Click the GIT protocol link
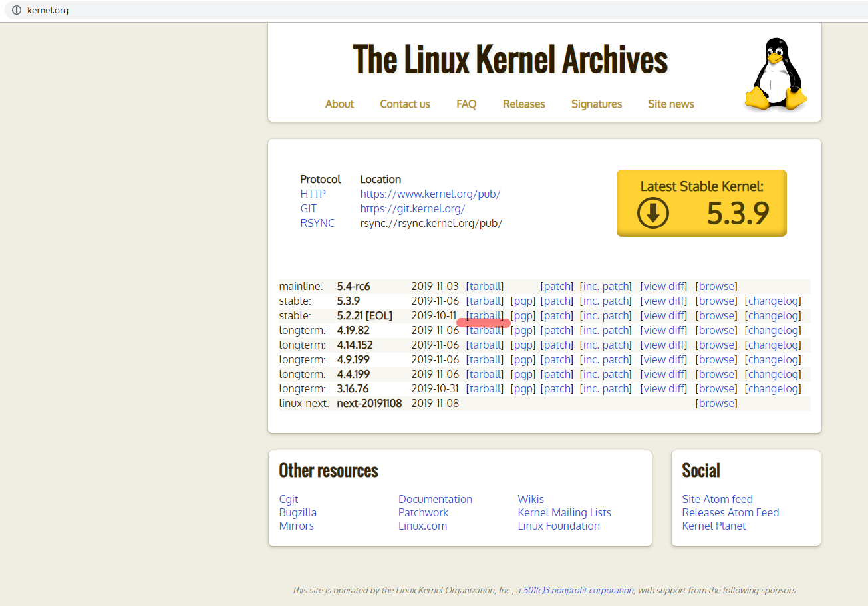Screen dimensions: 868x606 (309, 208)
